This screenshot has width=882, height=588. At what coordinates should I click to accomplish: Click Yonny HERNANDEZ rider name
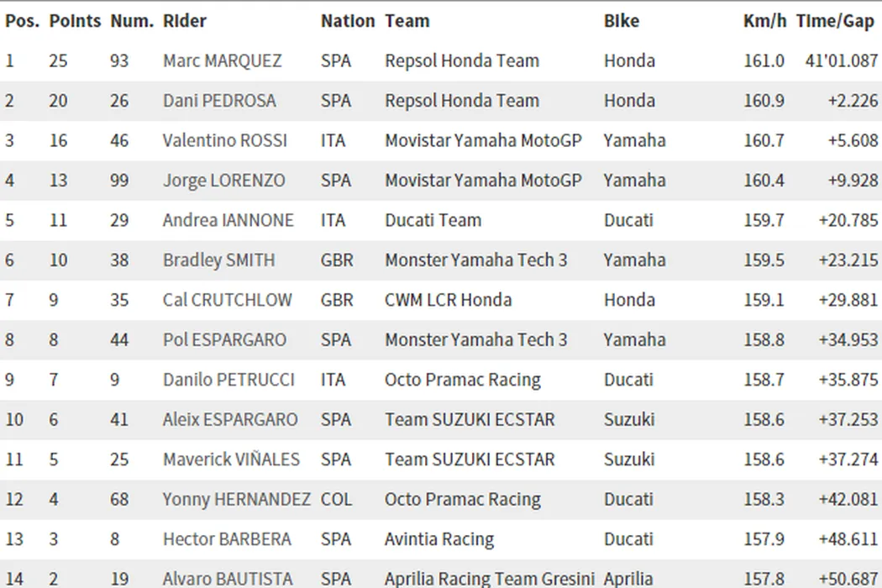(x=236, y=499)
